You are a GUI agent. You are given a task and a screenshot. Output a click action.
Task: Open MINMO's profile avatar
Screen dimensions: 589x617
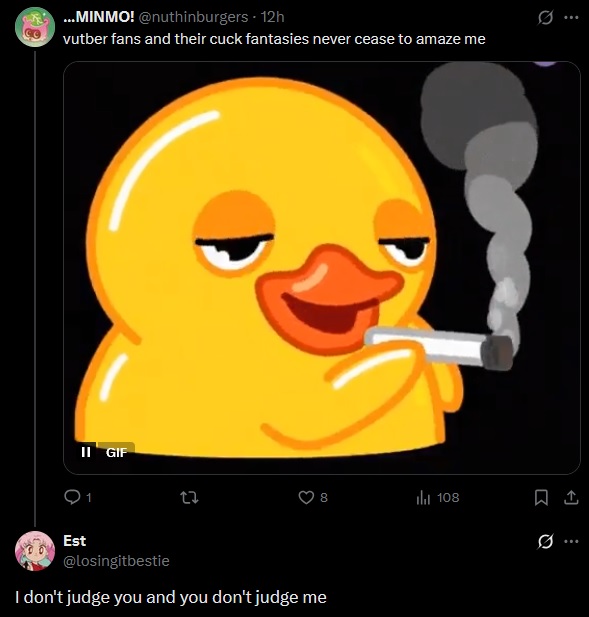pyautogui.click(x=35, y=27)
